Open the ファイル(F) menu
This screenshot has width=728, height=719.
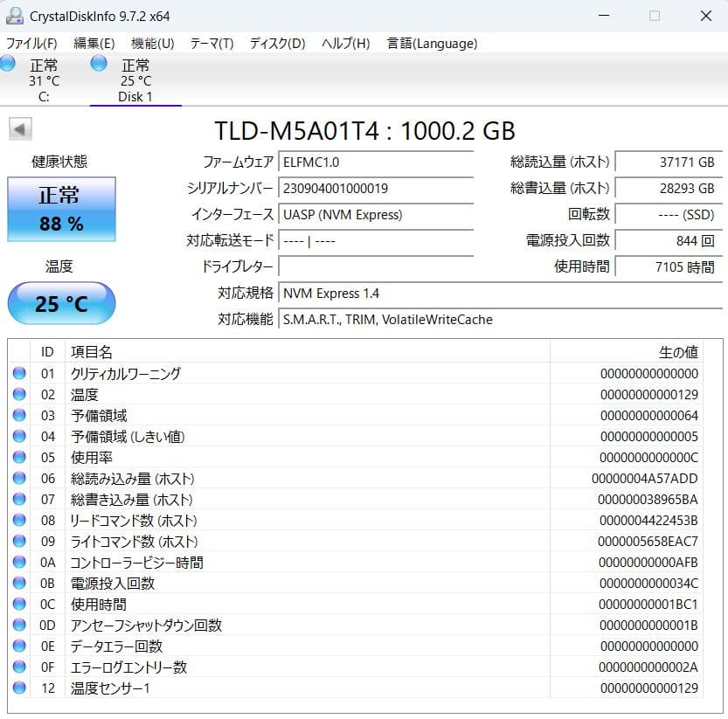[x=31, y=43]
